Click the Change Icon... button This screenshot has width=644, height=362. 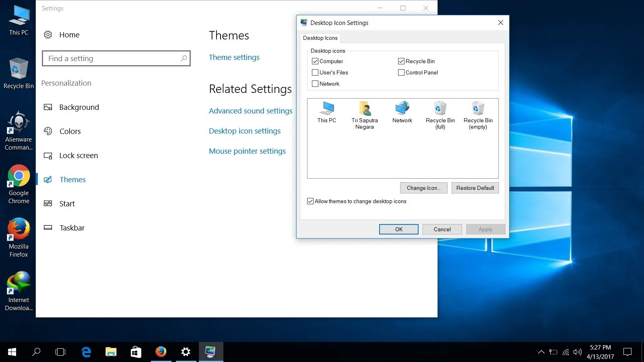423,188
